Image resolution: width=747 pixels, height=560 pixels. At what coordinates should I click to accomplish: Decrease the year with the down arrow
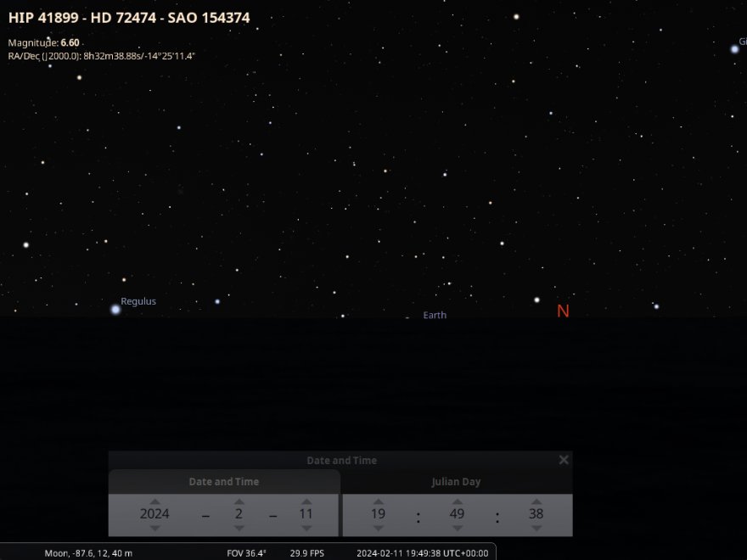[x=154, y=528]
